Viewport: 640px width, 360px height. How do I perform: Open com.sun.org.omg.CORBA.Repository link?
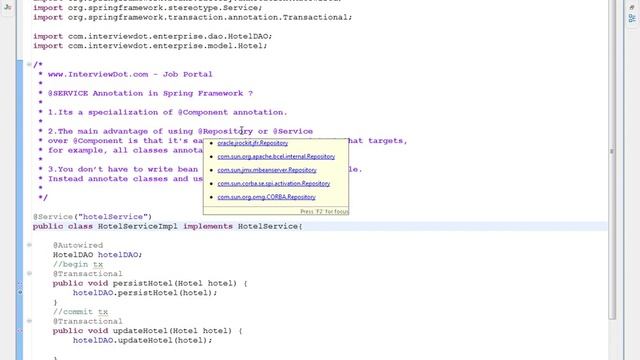point(267,197)
